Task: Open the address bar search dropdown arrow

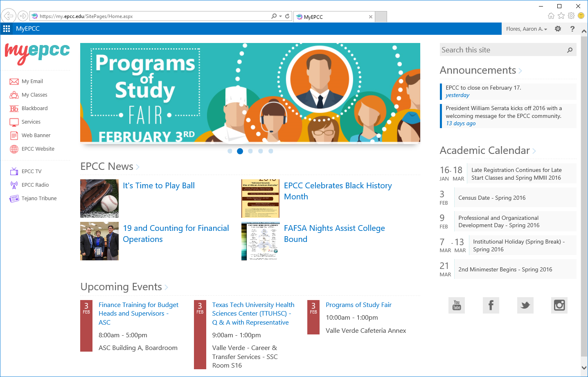Action: point(280,16)
